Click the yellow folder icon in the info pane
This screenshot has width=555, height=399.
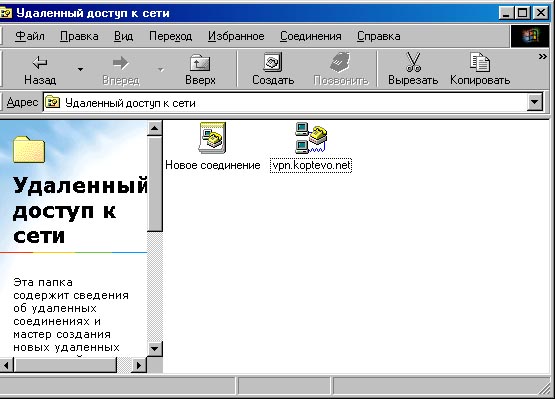click(29, 149)
